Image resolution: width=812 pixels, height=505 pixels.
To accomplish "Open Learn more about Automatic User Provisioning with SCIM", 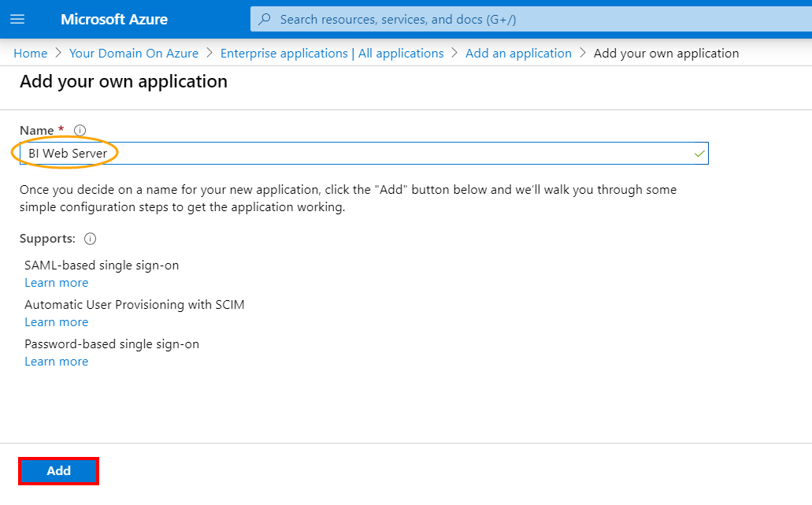I will tap(56, 321).
